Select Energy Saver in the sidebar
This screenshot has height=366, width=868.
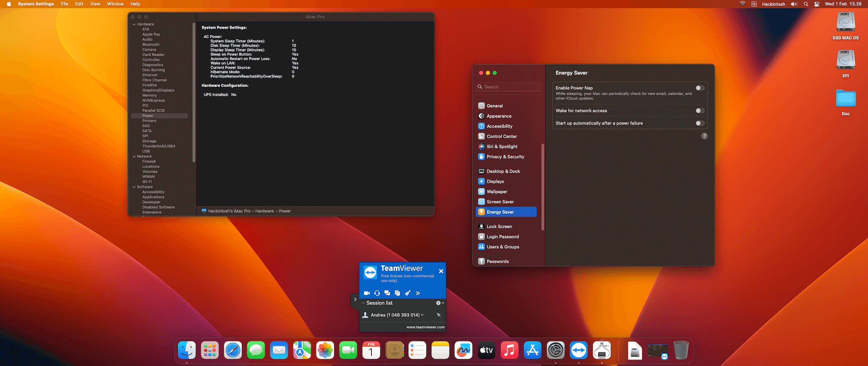point(506,212)
